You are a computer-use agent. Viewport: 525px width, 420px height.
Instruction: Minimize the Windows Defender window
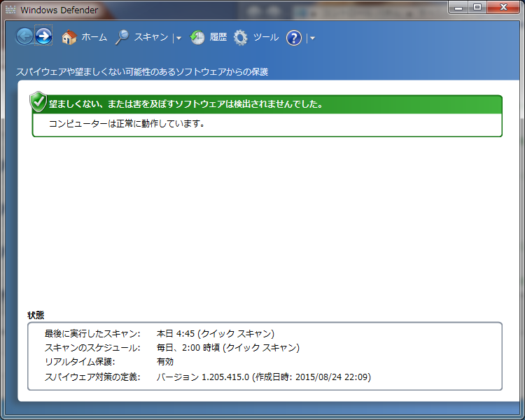pos(458,8)
